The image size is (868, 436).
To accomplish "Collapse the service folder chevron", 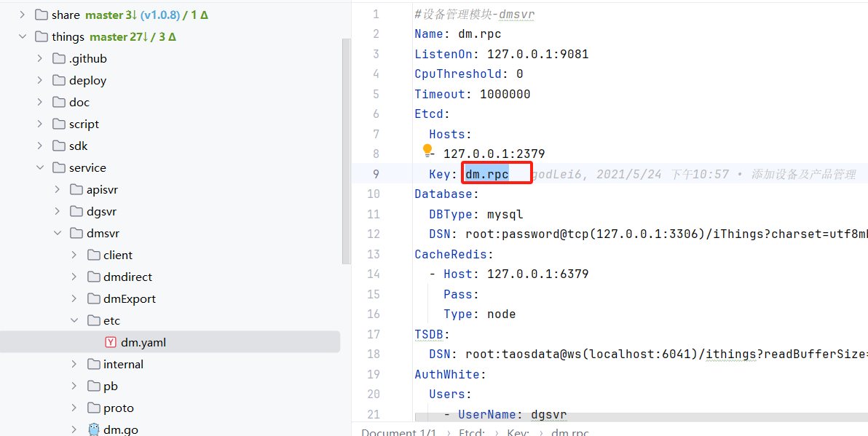I will [x=40, y=167].
